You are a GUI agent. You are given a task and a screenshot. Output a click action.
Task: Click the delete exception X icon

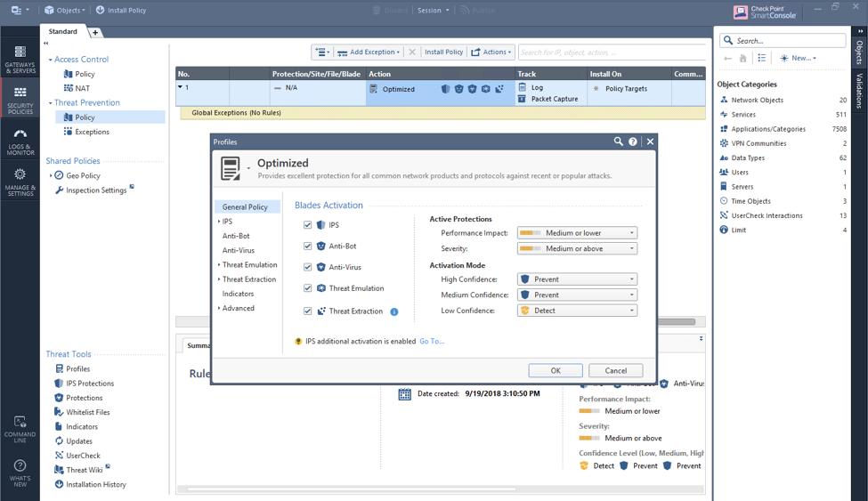(412, 52)
